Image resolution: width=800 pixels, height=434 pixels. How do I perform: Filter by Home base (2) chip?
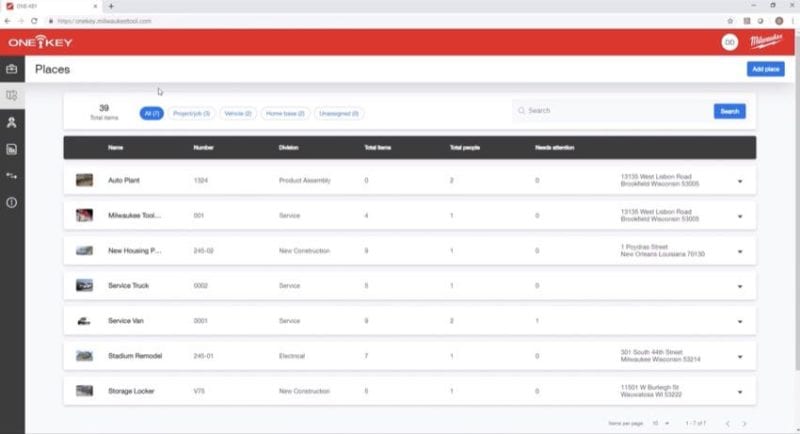click(285, 114)
